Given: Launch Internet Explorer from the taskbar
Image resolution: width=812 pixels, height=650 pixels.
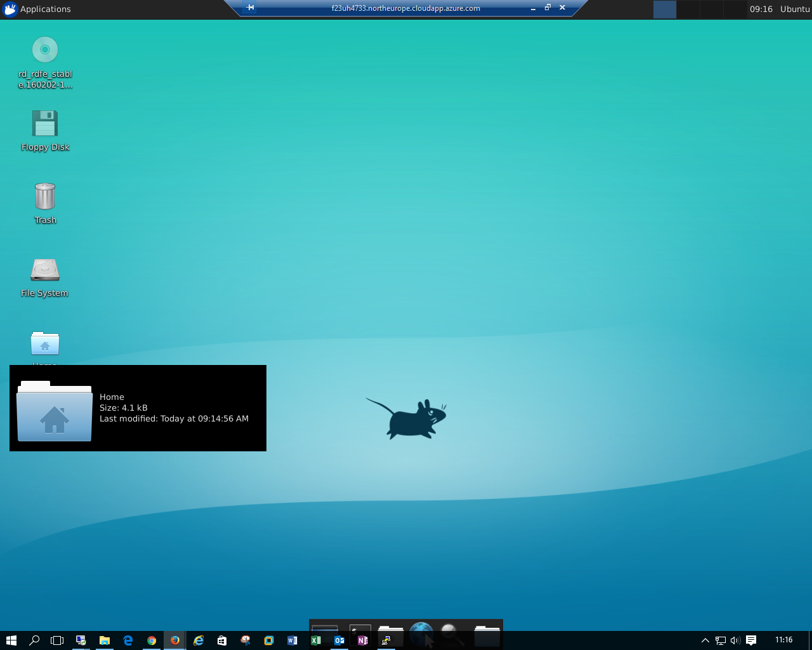Looking at the screenshot, I should click(199, 640).
